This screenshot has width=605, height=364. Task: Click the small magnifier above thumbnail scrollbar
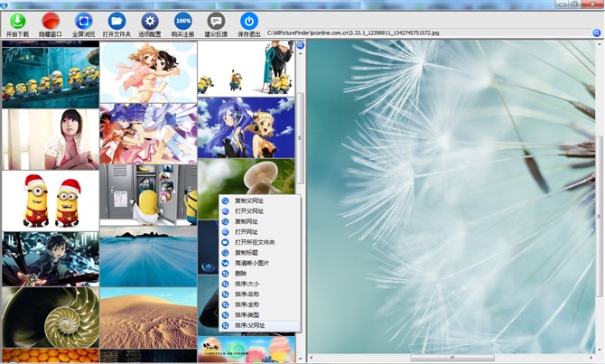click(x=301, y=45)
